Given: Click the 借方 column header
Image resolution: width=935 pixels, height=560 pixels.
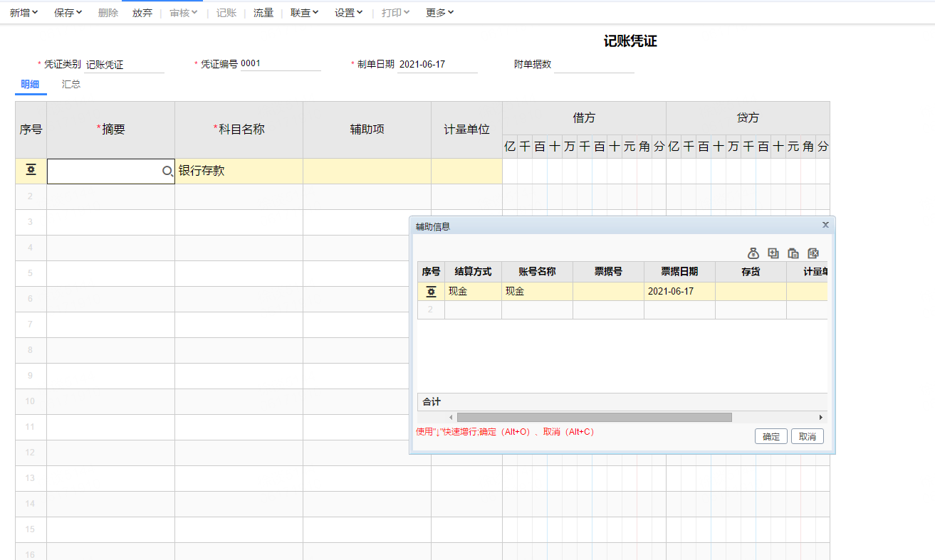Looking at the screenshot, I should 584,118.
